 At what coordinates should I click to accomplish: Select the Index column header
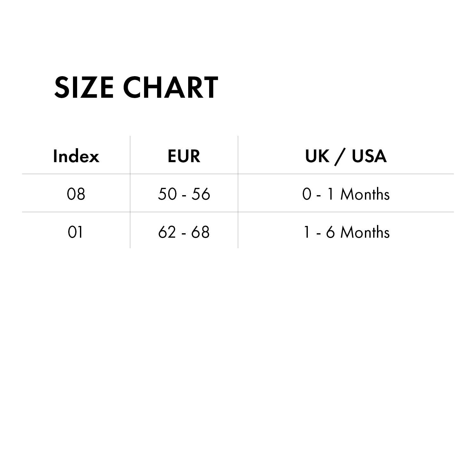coord(76,156)
